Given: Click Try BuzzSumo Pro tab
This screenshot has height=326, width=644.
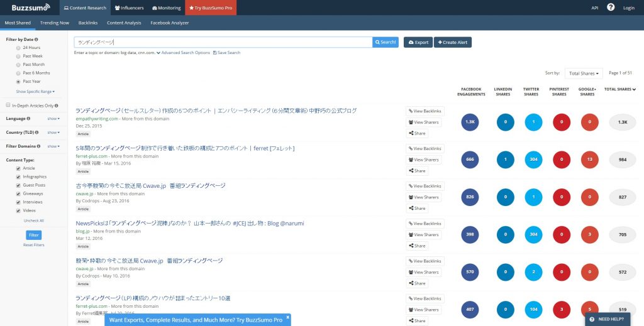Looking at the screenshot, I should [211, 8].
